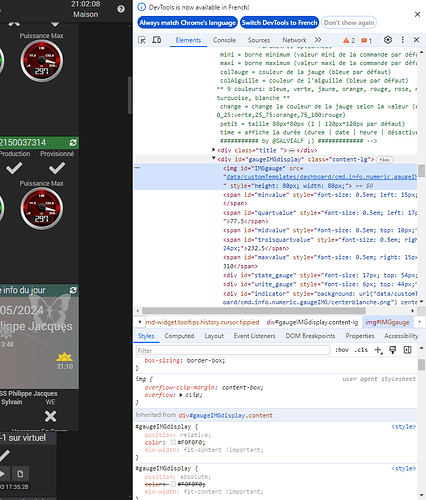
Task: Open the #F0F0F0 color swatch in first rule
Action: coord(173,442)
